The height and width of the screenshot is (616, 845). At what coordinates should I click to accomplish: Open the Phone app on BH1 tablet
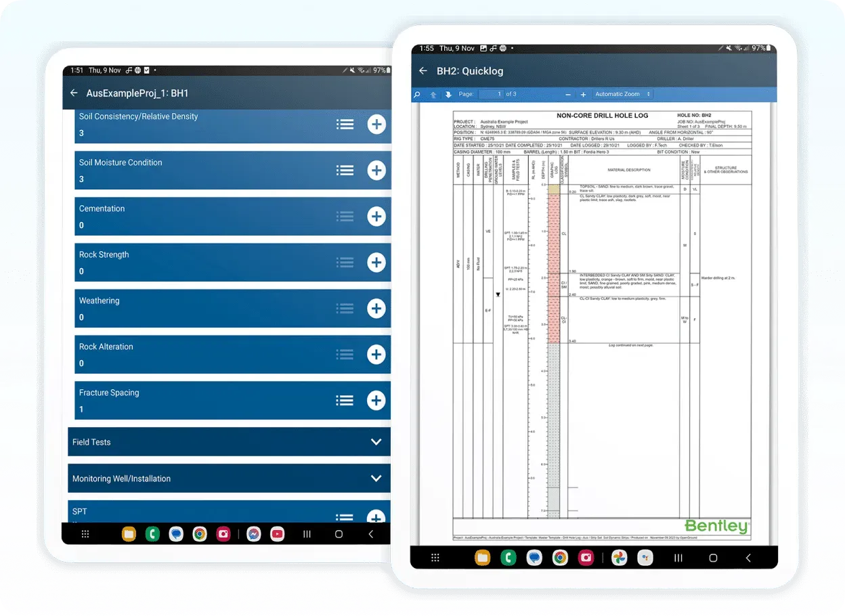[152, 534]
